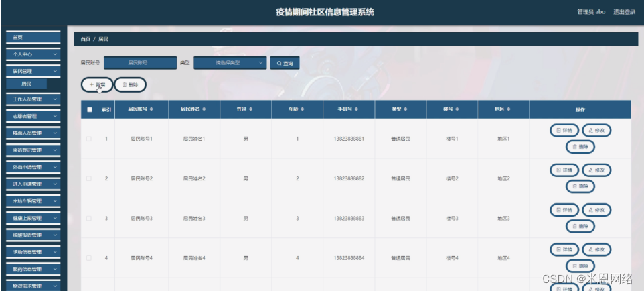This screenshot has width=644, height=291.
Task: Click 首页 in the breadcrumb
Action: click(x=86, y=39)
